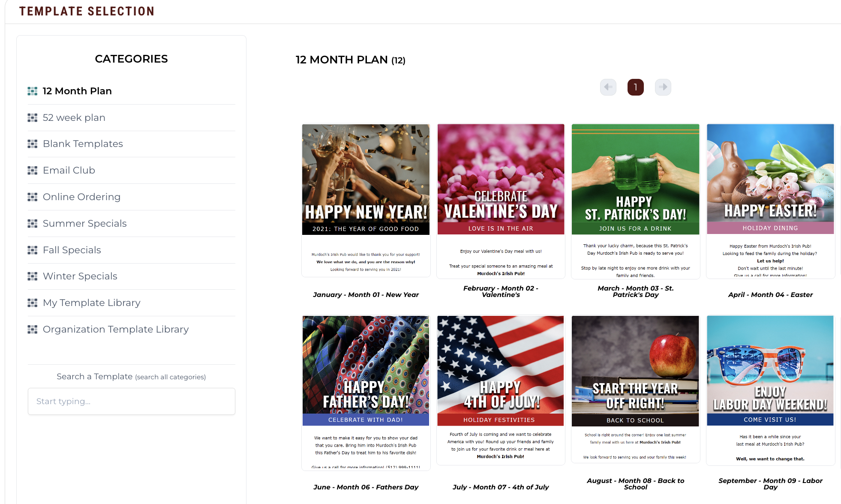Open the Summer Specials category

(x=84, y=223)
